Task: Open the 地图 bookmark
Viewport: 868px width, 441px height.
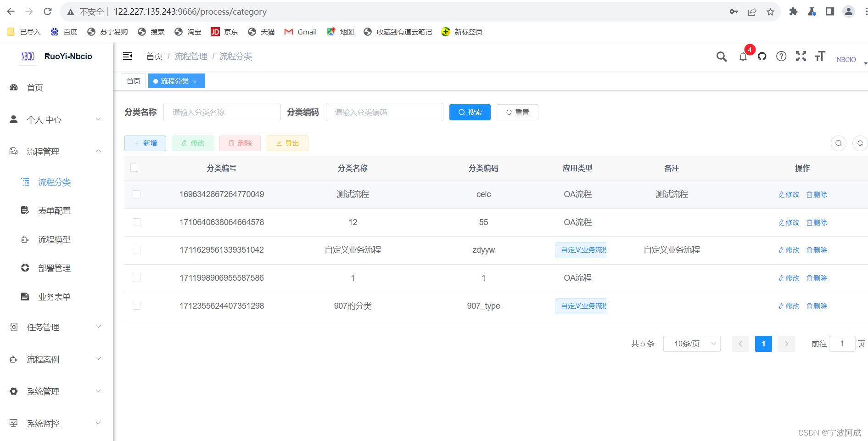Action: [x=340, y=32]
